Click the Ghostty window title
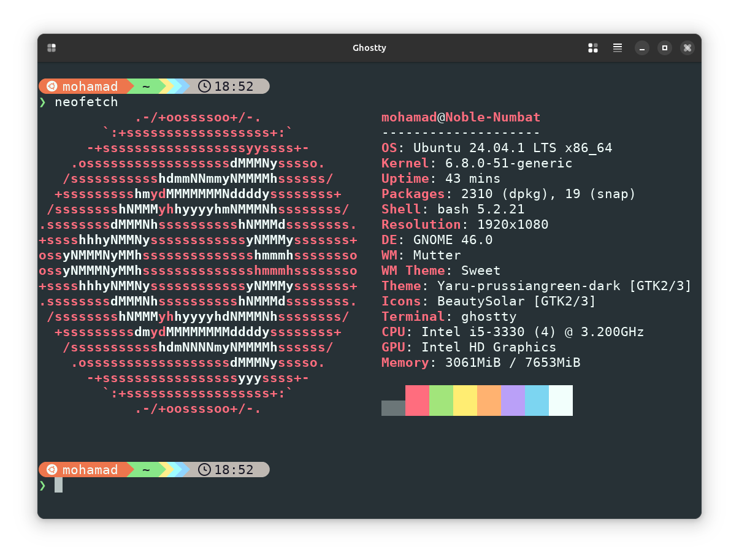739x560 pixels. [369, 47]
